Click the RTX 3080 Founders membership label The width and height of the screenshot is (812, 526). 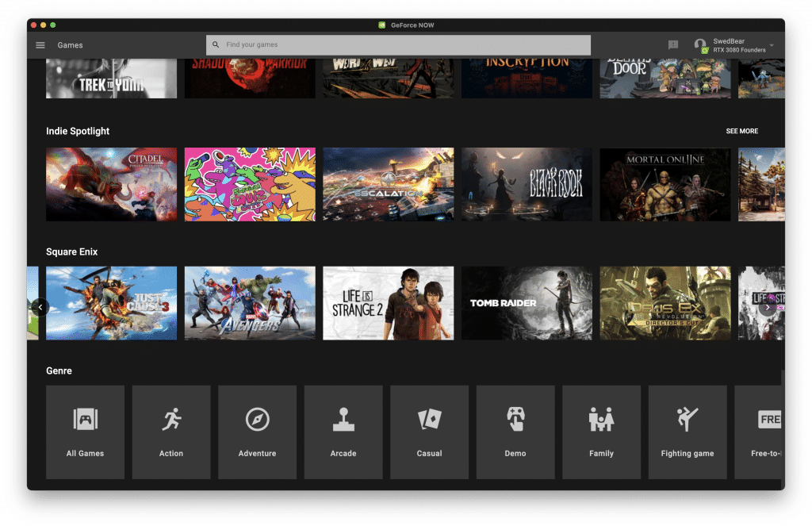(739, 50)
